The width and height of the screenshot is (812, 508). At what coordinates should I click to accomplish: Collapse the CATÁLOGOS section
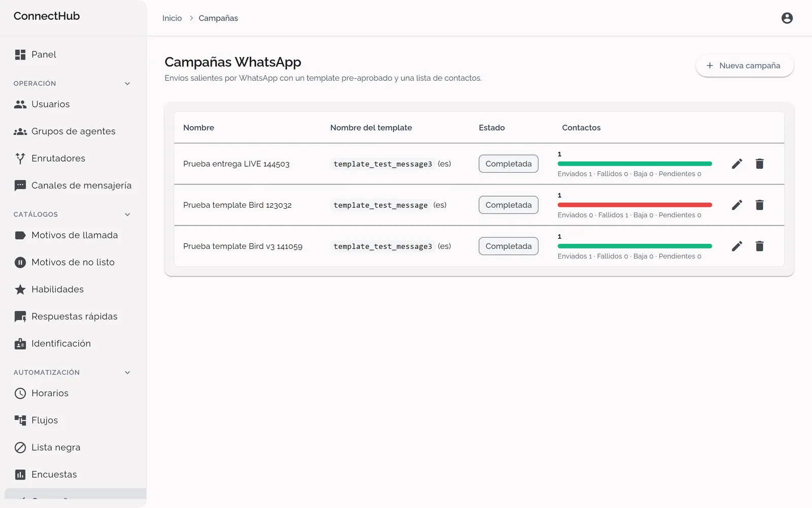pyautogui.click(x=127, y=214)
